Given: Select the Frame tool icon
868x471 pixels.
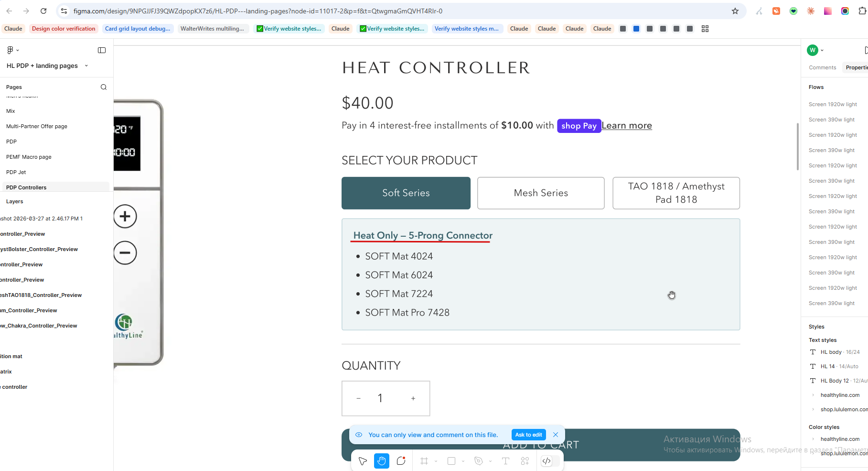Looking at the screenshot, I should (424, 461).
